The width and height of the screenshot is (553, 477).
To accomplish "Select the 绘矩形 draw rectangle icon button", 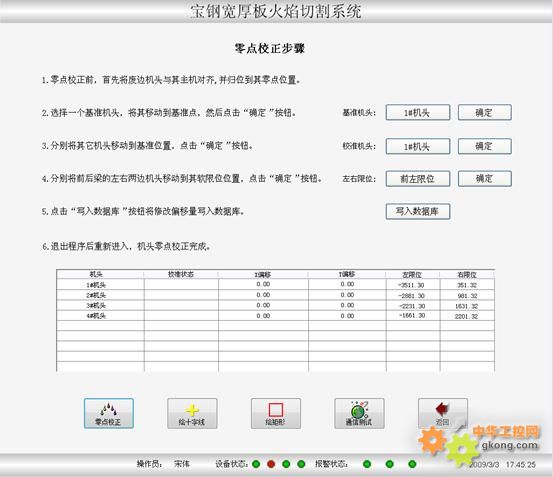I will [276, 413].
